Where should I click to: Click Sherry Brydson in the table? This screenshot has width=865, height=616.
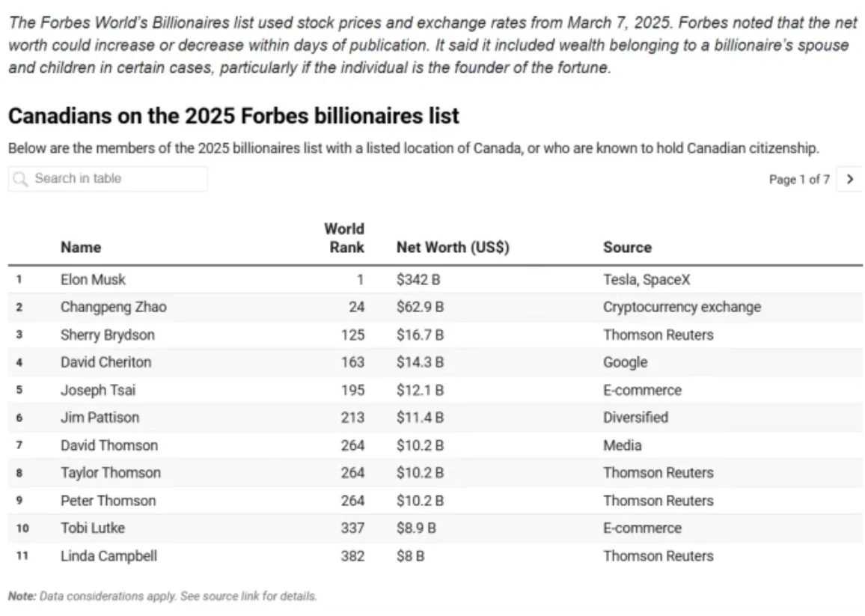coord(107,335)
